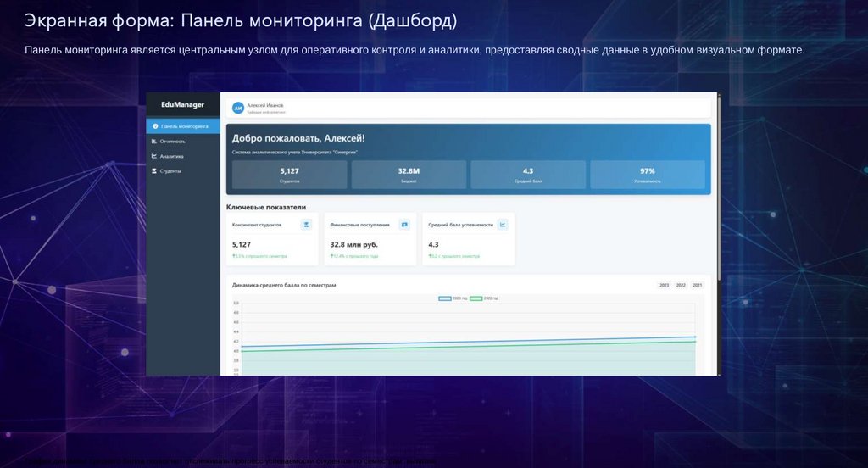Open the Студенты sidebar section
The width and height of the screenshot is (868, 468).
[183, 171]
